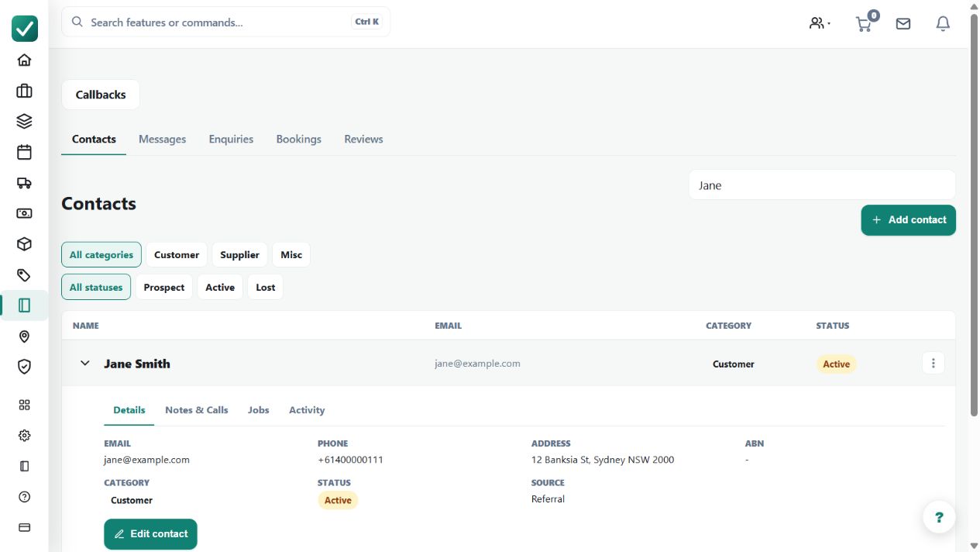Filter by All categories chip
Viewport: 980px width, 552px height.
(x=101, y=254)
